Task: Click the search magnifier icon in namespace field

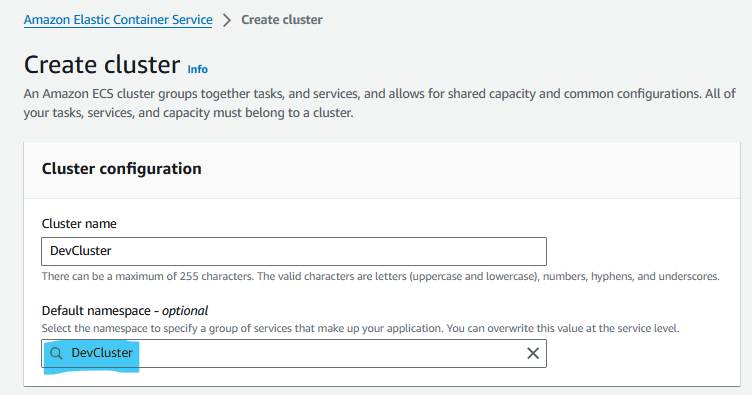Action: pos(56,353)
